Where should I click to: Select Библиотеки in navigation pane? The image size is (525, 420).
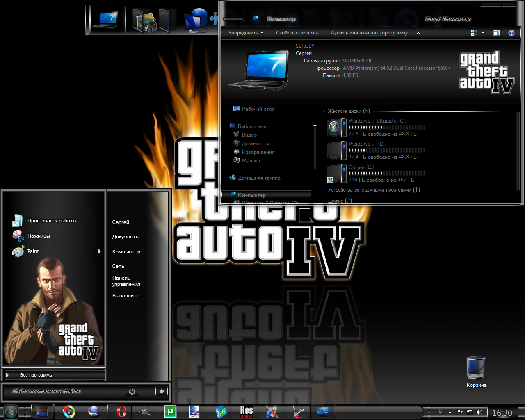(x=248, y=126)
